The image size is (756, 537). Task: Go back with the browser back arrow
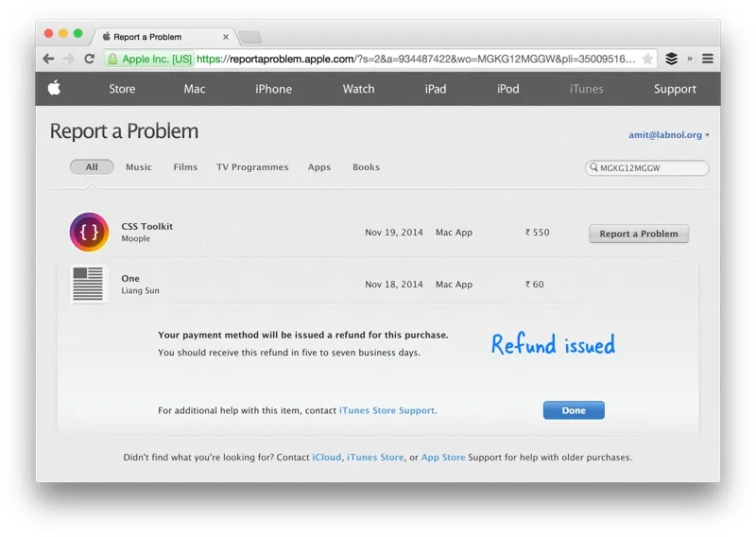point(48,59)
